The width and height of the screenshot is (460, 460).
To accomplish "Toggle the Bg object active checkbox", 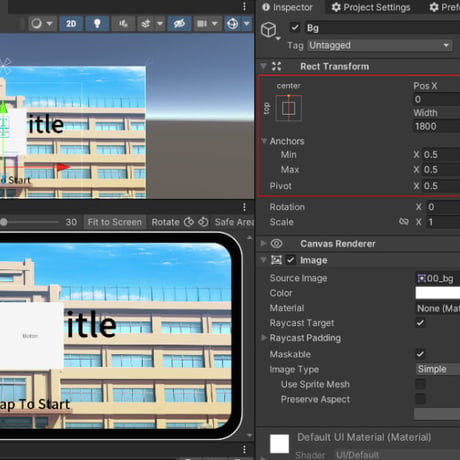I will pos(295,27).
